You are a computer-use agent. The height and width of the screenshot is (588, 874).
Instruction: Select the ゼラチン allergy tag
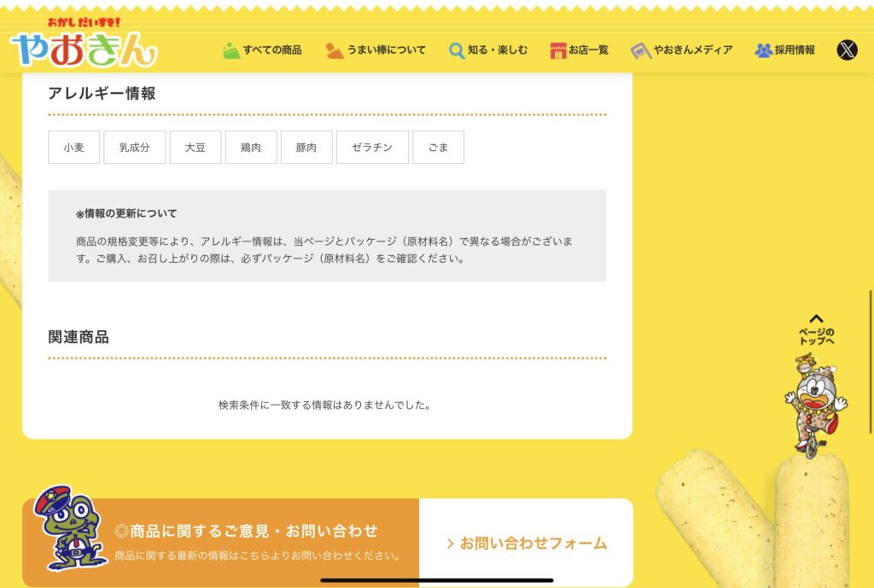pos(372,147)
